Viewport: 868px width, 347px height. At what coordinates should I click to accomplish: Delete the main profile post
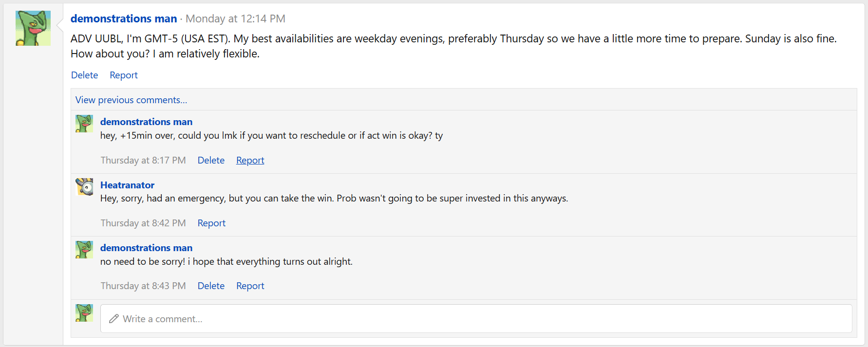[x=84, y=75]
